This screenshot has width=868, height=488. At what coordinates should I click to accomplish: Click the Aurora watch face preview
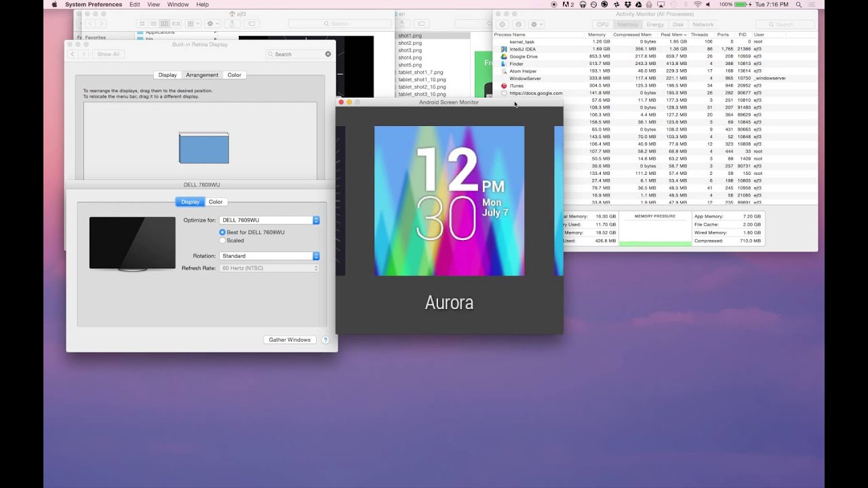[x=450, y=201]
